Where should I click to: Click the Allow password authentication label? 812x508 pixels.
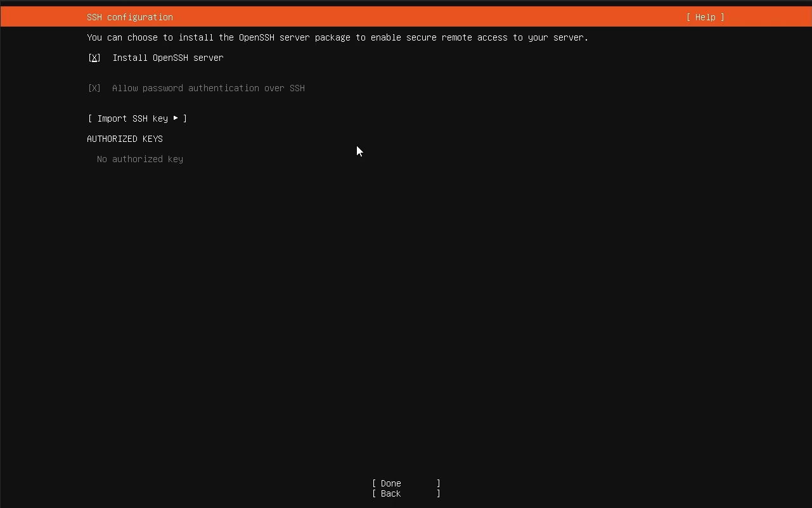pyautogui.click(x=208, y=88)
